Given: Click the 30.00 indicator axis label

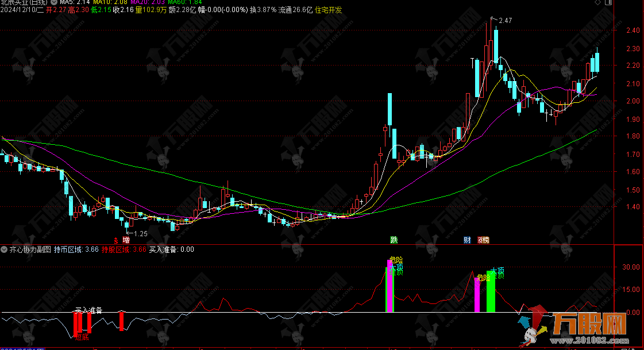Looking at the screenshot, I should click(x=631, y=267).
